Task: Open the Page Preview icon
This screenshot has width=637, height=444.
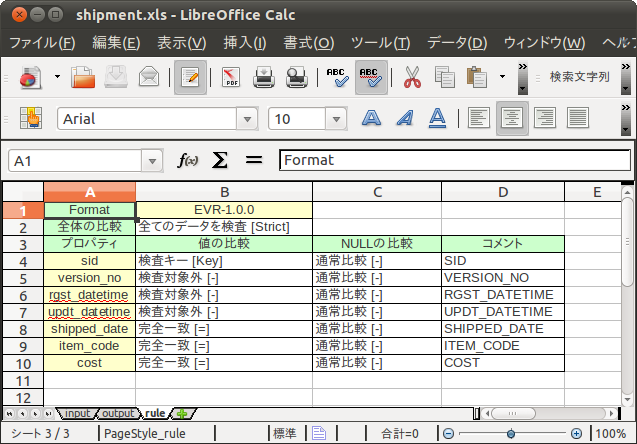Action: 297,77
